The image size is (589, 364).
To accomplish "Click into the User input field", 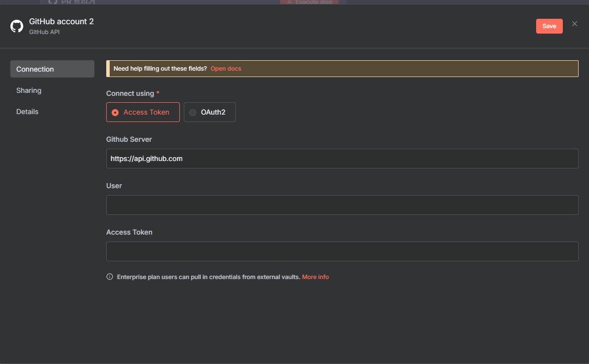I will 342,205.
